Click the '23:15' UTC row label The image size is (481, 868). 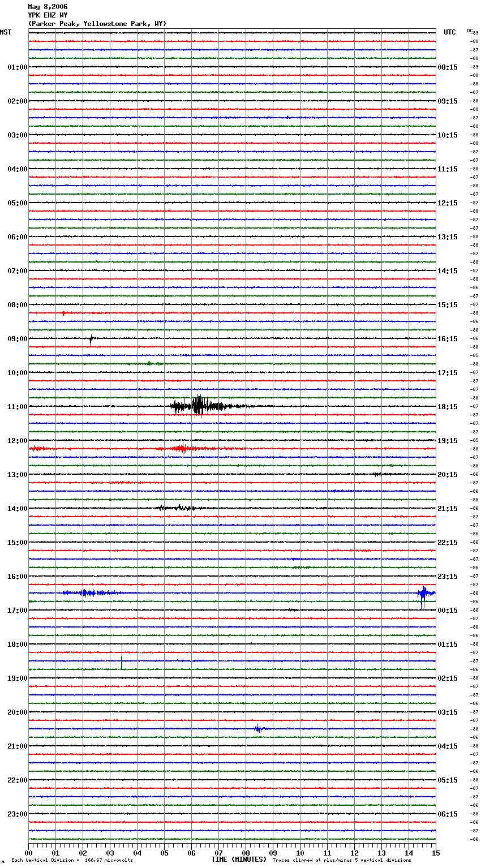(x=448, y=577)
